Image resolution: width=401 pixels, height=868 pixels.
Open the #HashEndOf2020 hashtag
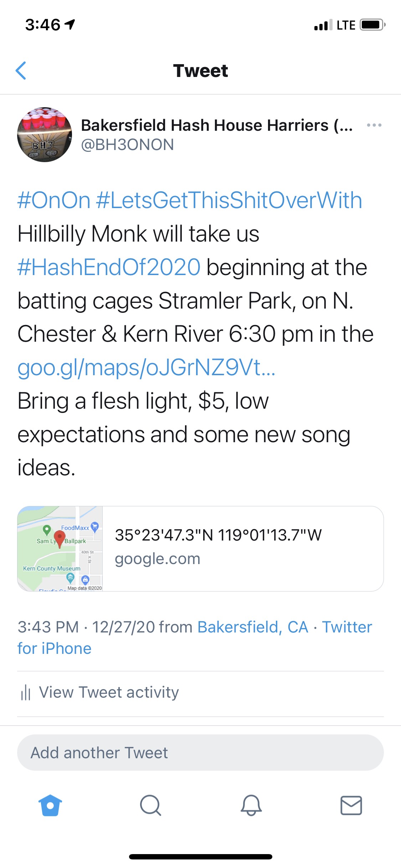tap(109, 267)
